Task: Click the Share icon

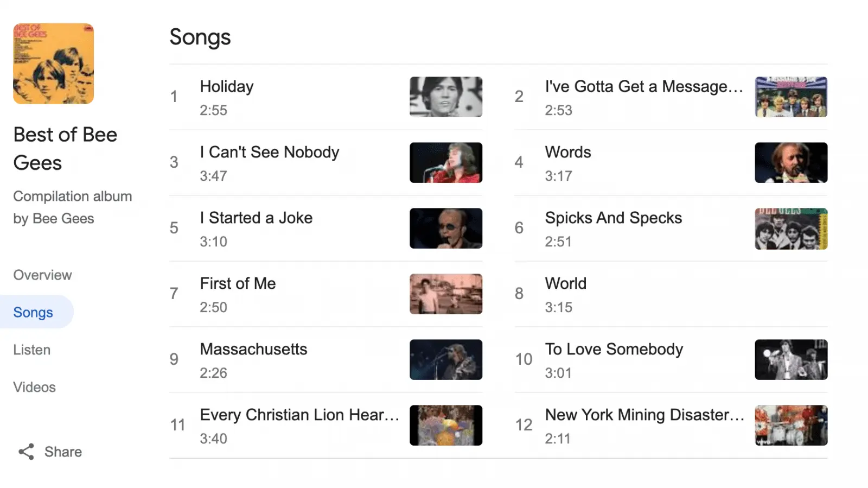Action: 26,452
